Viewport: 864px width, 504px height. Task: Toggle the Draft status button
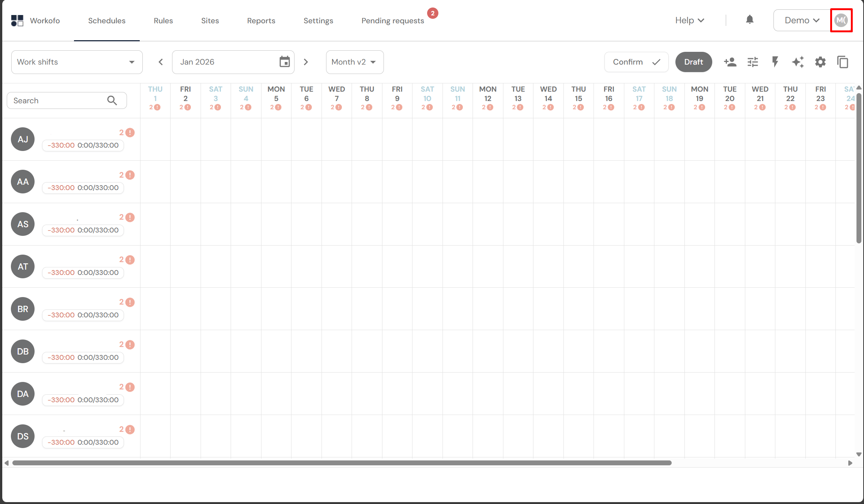coord(693,62)
